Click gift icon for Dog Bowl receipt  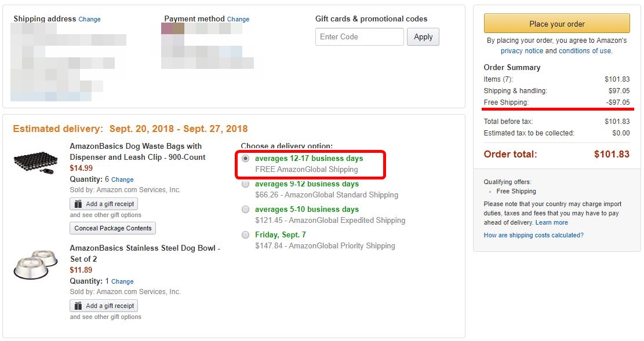78,306
